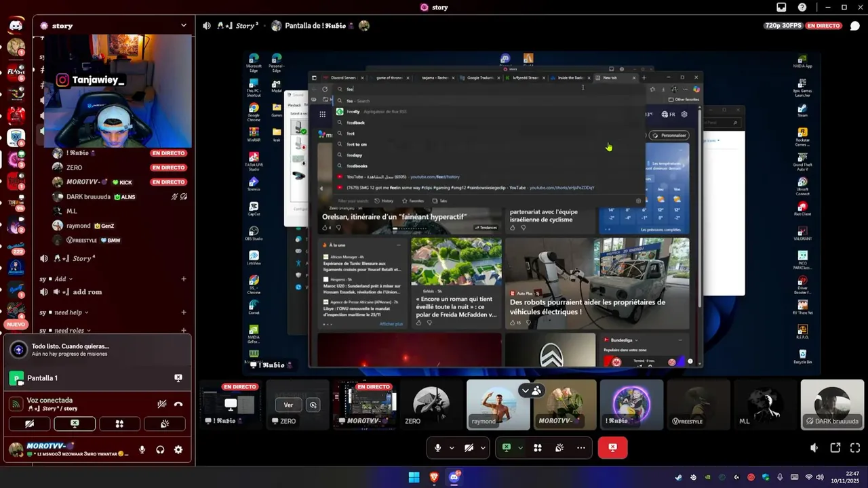Mute microphone in the user panel
The height and width of the screenshot is (488, 868).
tap(142, 449)
